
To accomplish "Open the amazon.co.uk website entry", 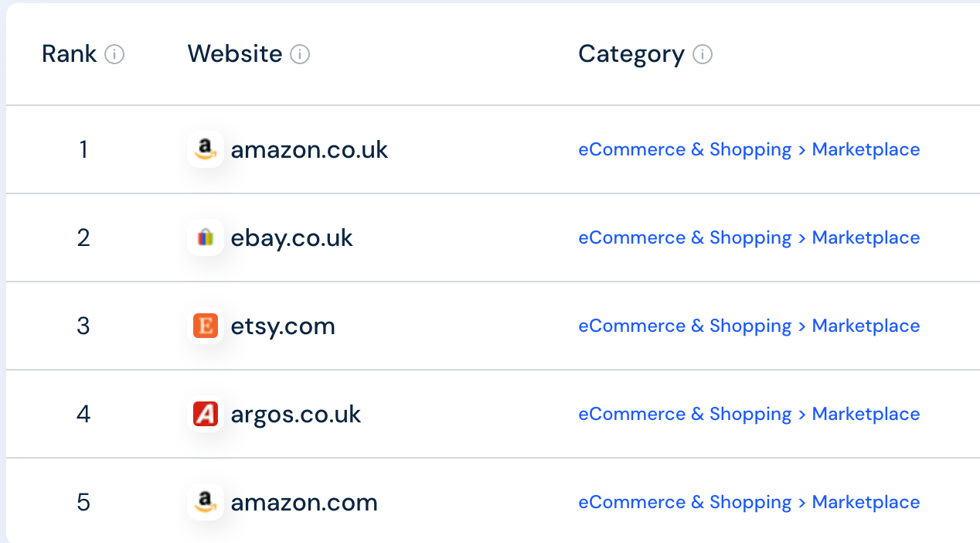I will (309, 149).
